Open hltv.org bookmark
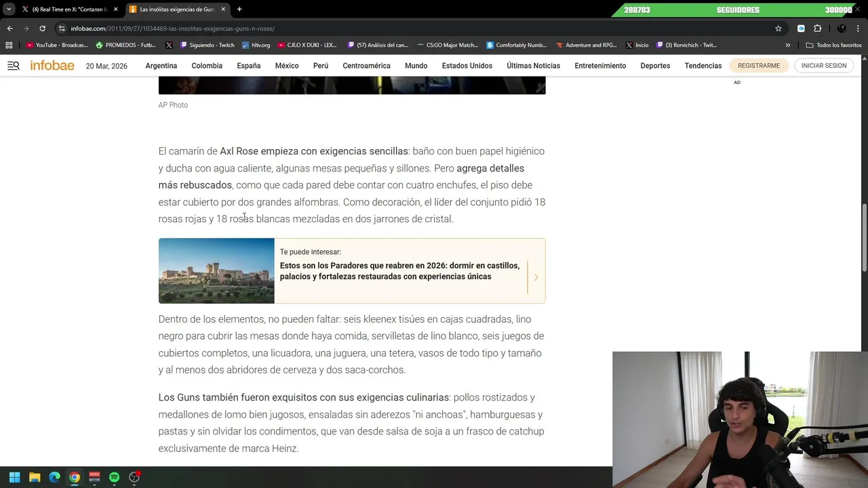The height and width of the screenshot is (488, 868). pos(256,45)
